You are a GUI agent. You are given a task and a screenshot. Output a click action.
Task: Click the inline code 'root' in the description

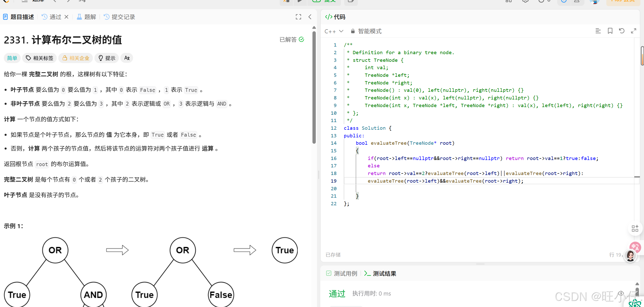42,164
